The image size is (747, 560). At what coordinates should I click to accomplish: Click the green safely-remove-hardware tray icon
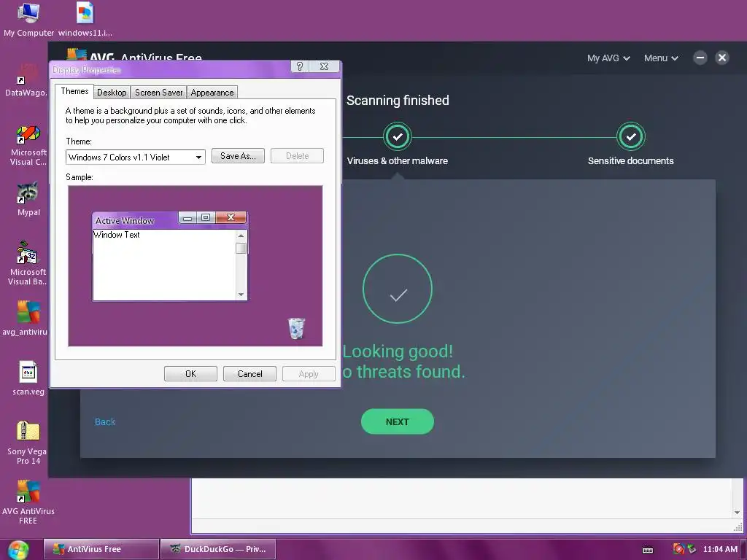[x=691, y=549]
